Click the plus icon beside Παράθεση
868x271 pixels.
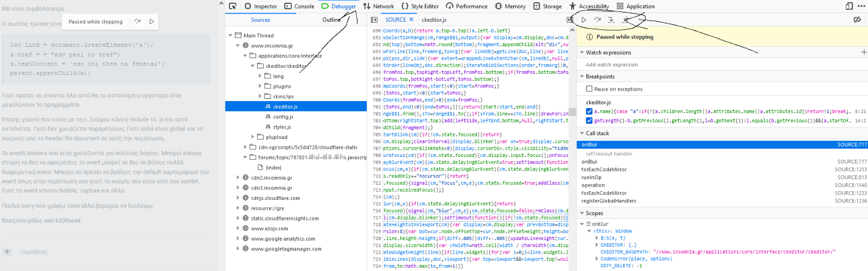pyautogui.click(x=7, y=251)
